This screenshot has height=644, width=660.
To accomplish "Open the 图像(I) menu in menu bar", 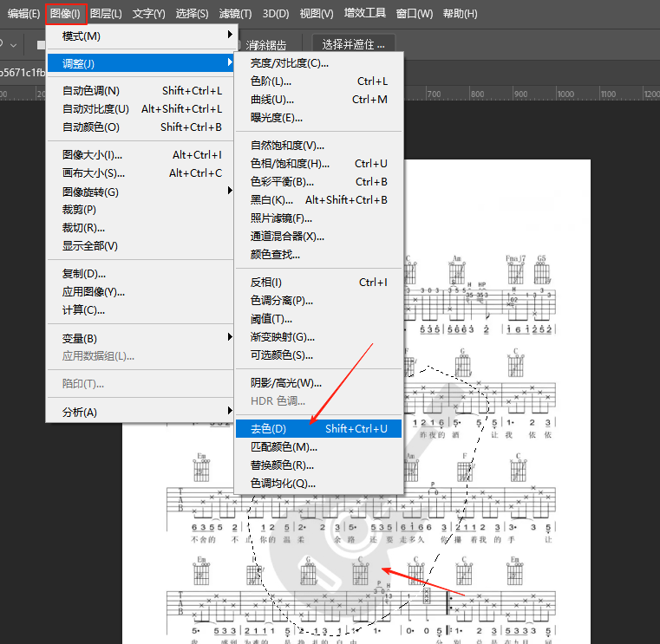I will 65,14.
